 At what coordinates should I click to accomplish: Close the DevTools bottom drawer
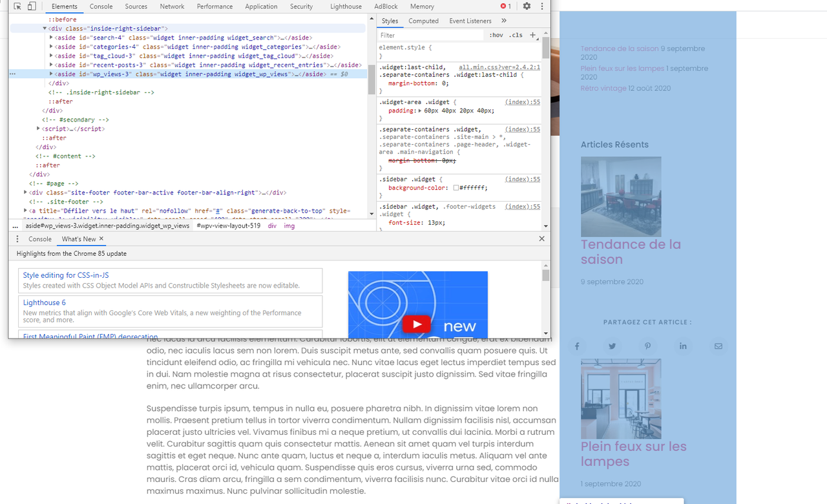tap(541, 239)
